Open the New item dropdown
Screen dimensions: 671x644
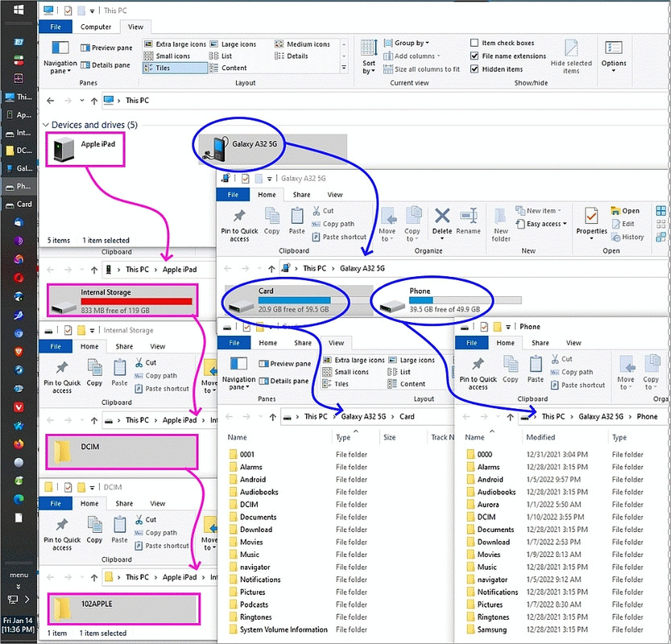coord(538,211)
